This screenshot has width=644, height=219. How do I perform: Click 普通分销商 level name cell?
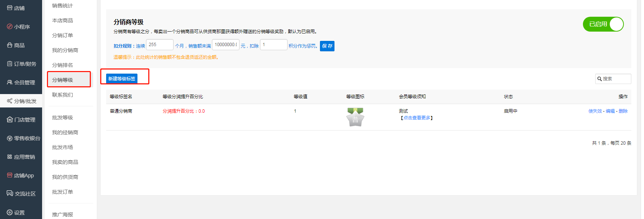pyautogui.click(x=121, y=111)
